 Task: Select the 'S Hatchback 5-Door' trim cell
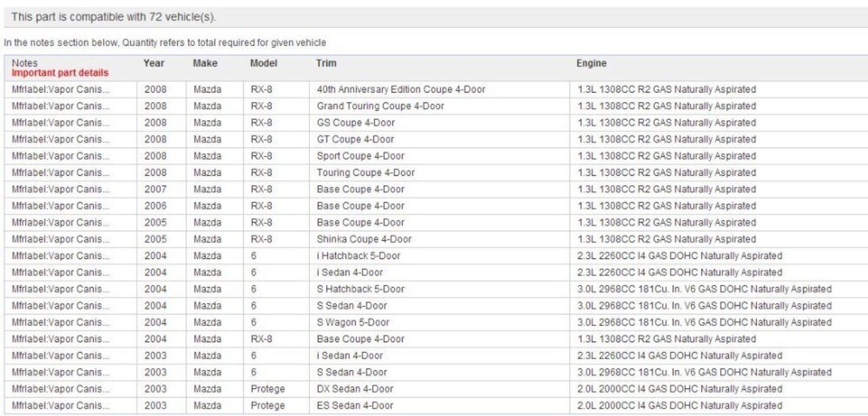click(360, 289)
